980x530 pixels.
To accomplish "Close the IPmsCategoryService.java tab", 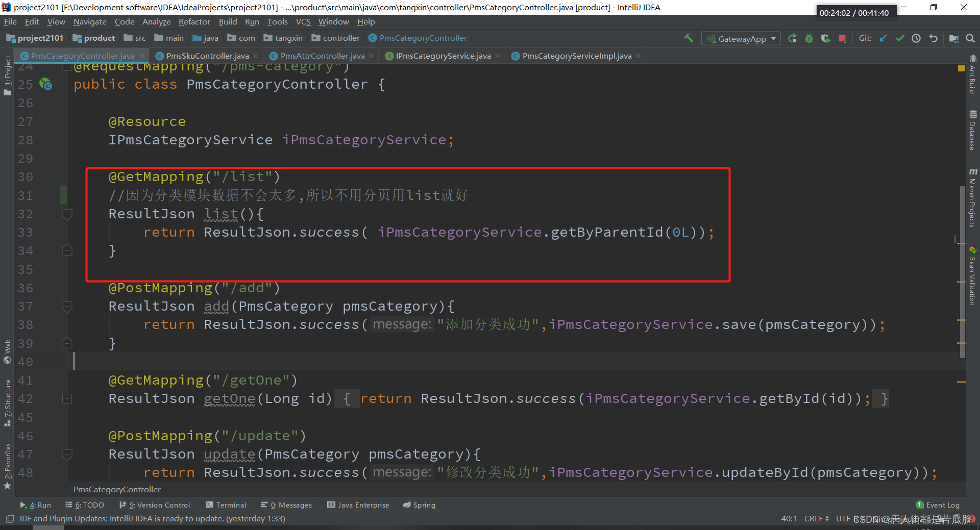I will click(497, 56).
